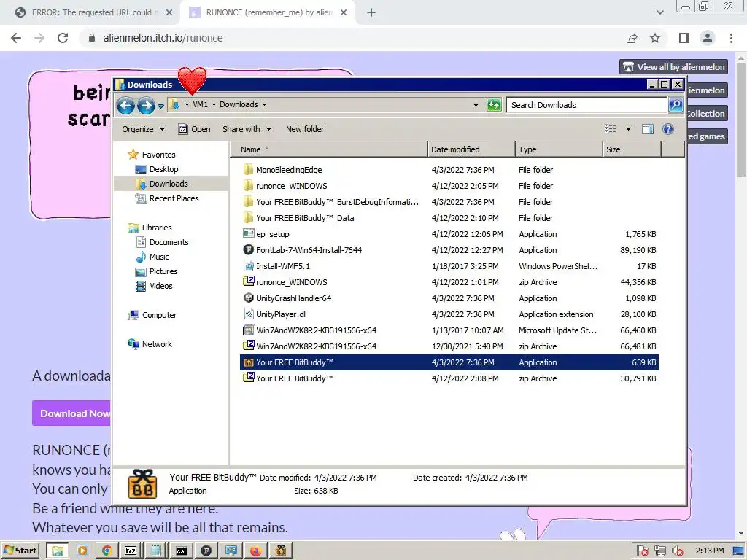Click the green refresh button beside address bar
This screenshot has height=560, width=747.
(x=494, y=105)
